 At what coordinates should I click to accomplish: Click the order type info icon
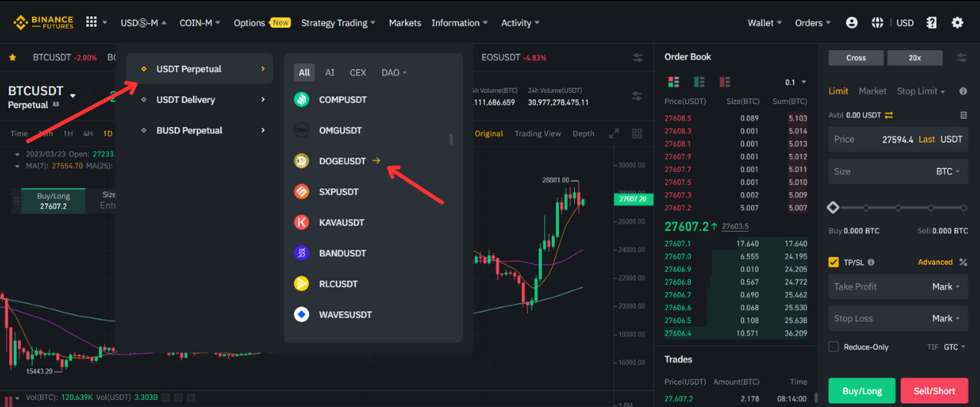(x=963, y=91)
